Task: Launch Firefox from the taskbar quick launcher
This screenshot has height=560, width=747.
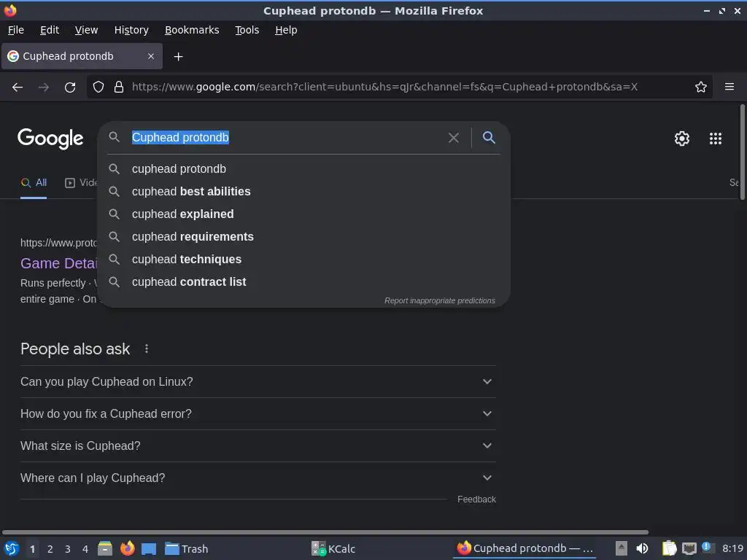Action: (127, 548)
